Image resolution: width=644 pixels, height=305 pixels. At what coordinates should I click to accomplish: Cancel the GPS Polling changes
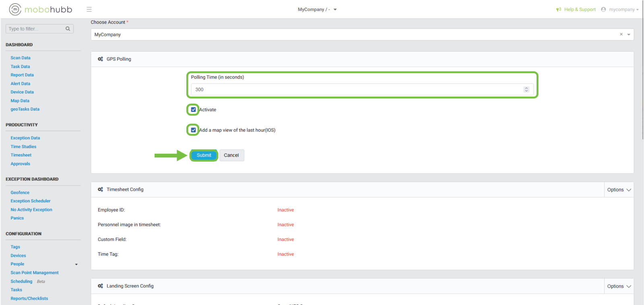coord(231,155)
